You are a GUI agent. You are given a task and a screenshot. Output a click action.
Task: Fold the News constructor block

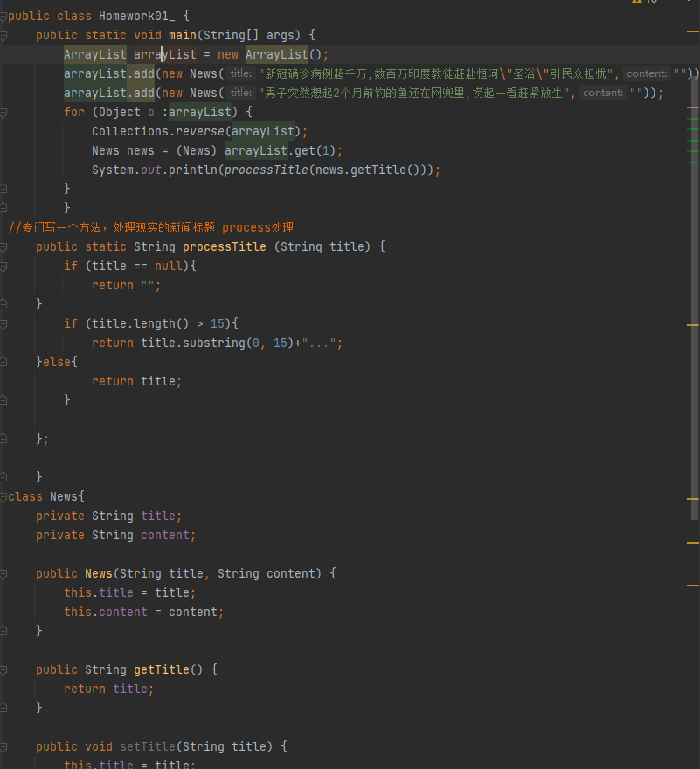pos(3,574)
